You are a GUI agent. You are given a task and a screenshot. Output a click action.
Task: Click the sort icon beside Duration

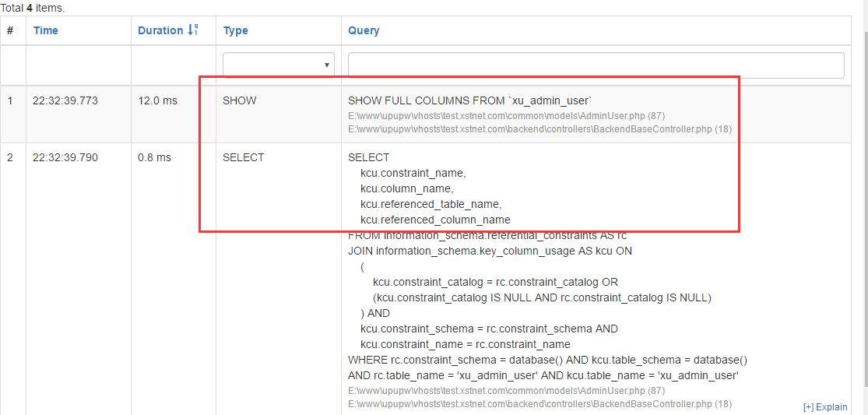tap(192, 30)
